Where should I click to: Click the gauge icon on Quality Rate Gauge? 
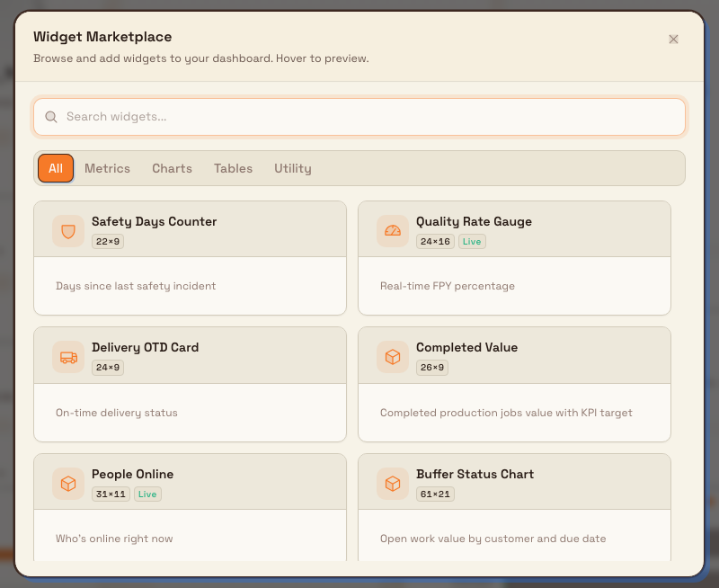(x=393, y=231)
